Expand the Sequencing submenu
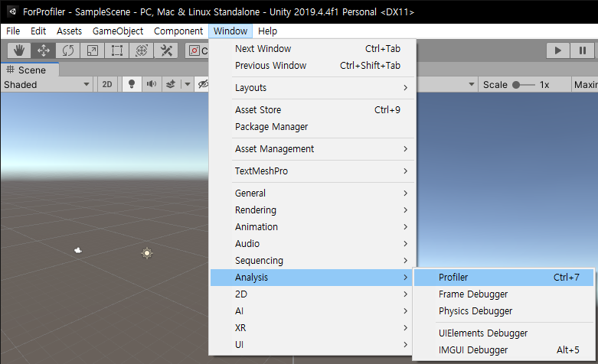 click(312, 261)
